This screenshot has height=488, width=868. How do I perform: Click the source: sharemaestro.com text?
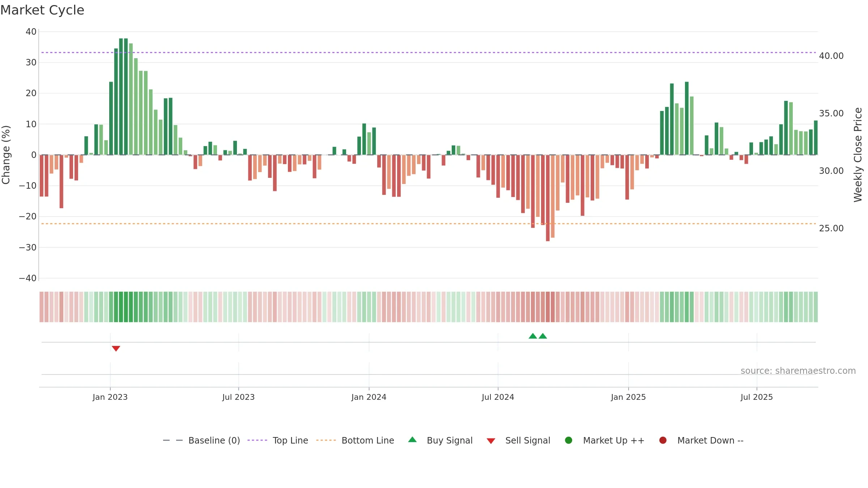[x=798, y=371]
